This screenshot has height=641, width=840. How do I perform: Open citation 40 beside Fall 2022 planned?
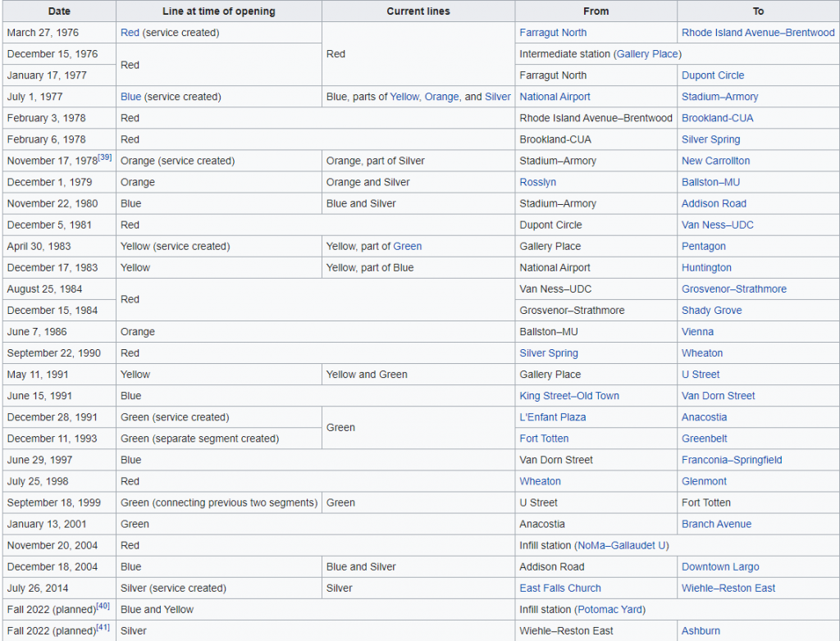103,606
